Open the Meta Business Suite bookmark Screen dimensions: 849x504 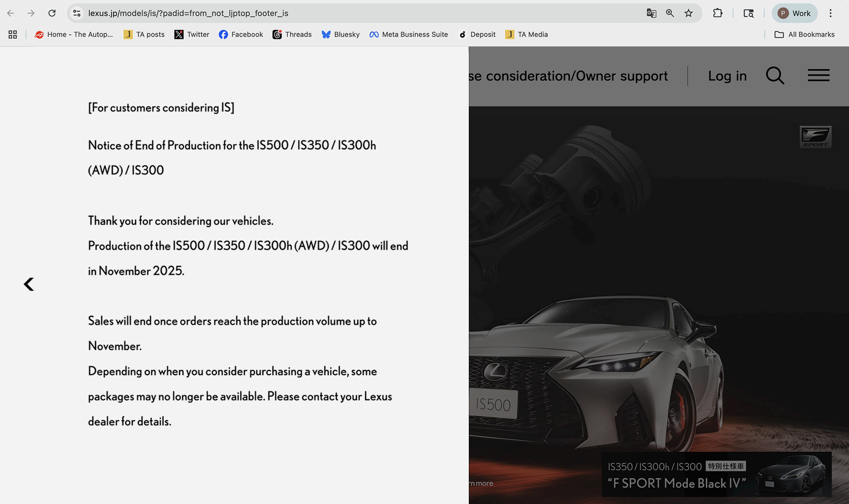tap(408, 34)
